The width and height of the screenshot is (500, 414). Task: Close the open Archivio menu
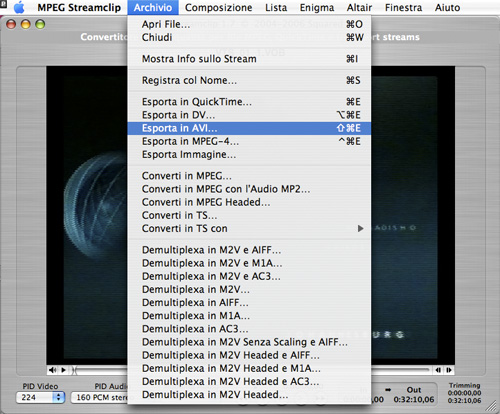[153, 7]
